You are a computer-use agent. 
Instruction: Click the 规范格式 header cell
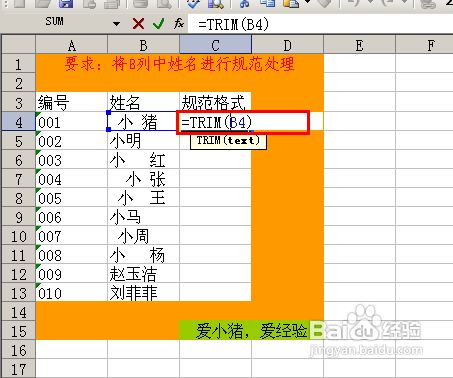[215, 102]
